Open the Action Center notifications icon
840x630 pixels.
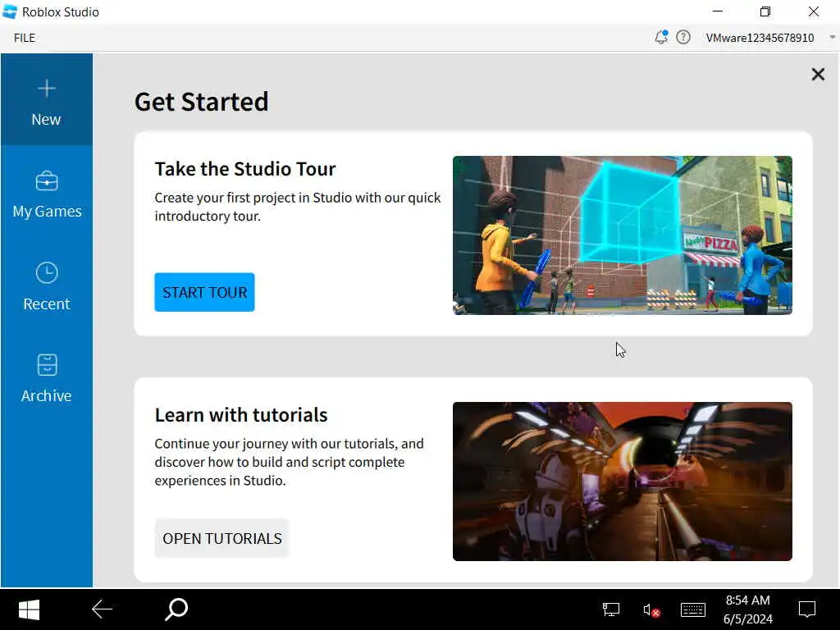pyautogui.click(x=807, y=609)
